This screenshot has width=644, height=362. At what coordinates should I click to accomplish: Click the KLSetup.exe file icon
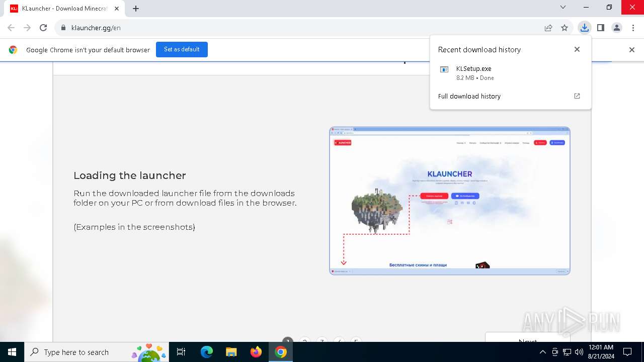(x=444, y=69)
